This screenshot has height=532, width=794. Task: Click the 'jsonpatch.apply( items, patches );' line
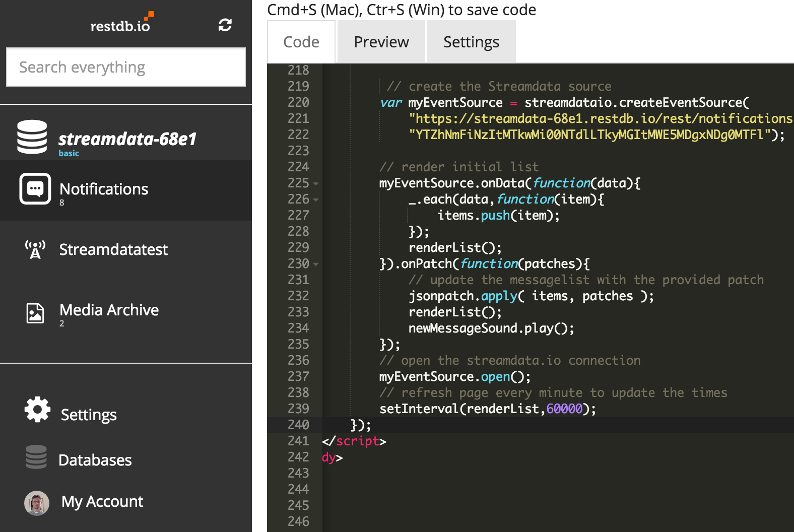click(x=531, y=296)
